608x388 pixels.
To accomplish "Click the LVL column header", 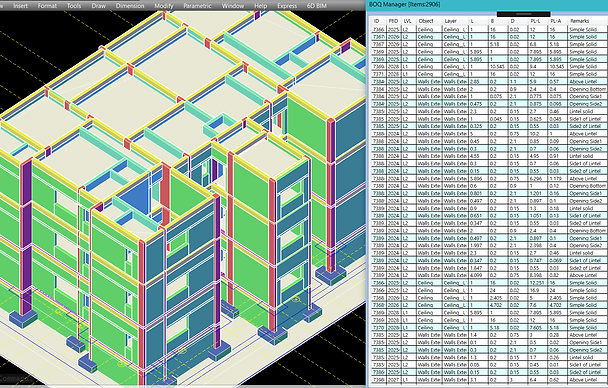I will pyautogui.click(x=409, y=21).
